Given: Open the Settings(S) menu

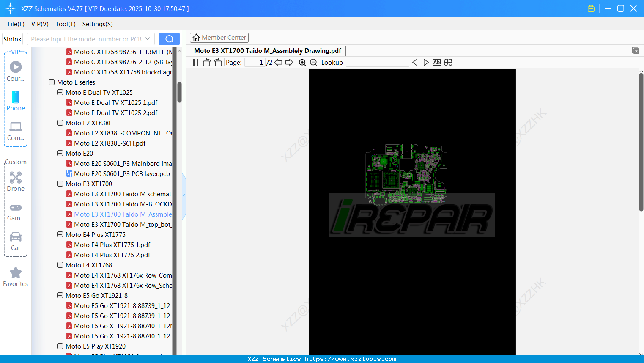Looking at the screenshot, I should coord(98,24).
